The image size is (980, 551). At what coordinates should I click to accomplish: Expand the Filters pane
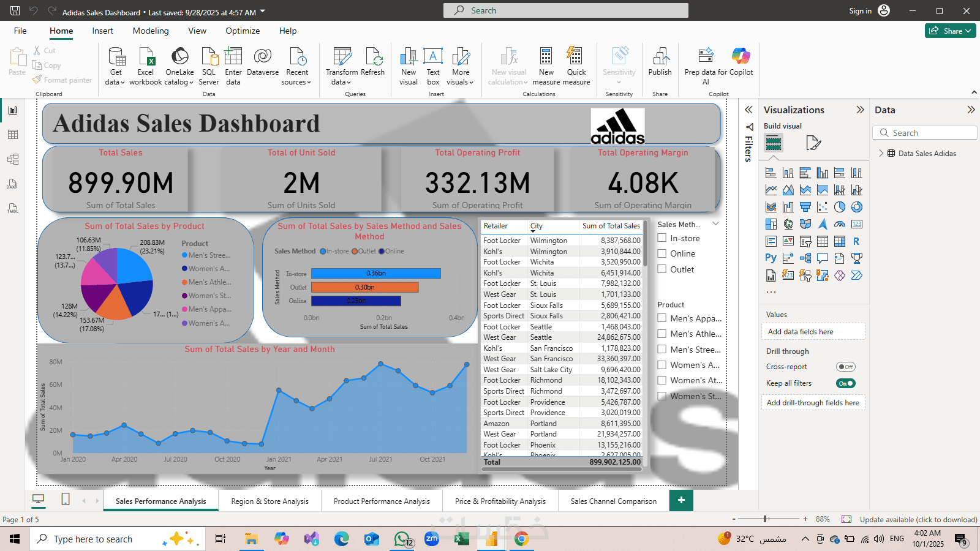(x=748, y=110)
